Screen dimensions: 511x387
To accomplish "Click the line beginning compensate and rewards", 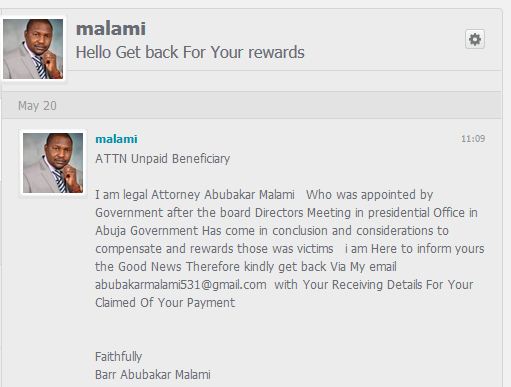I will [x=290, y=249].
